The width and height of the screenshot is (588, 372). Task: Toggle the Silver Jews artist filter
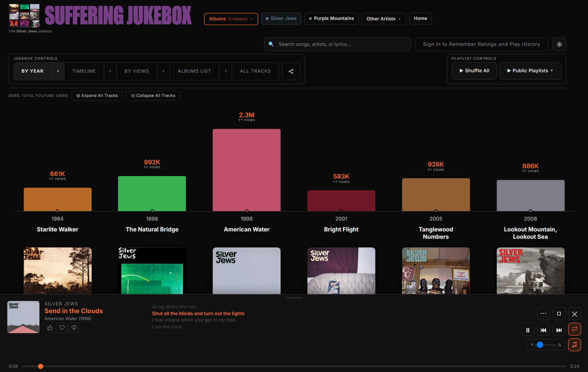coord(281,18)
